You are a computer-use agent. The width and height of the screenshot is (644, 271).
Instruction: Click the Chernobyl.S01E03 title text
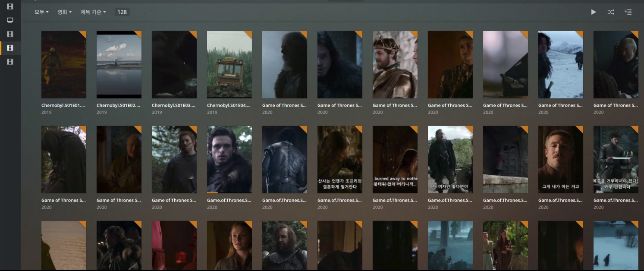[174, 105]
